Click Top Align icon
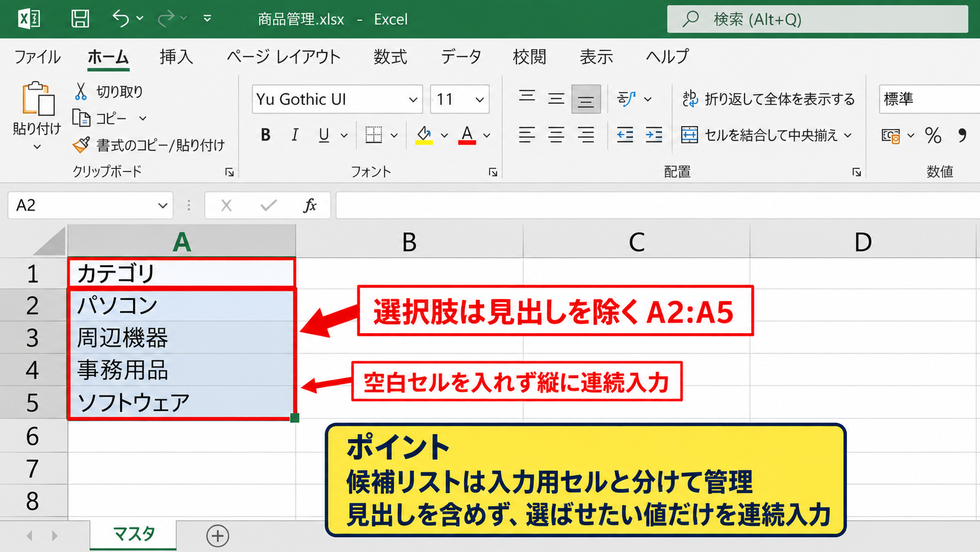 pos(527,96)
